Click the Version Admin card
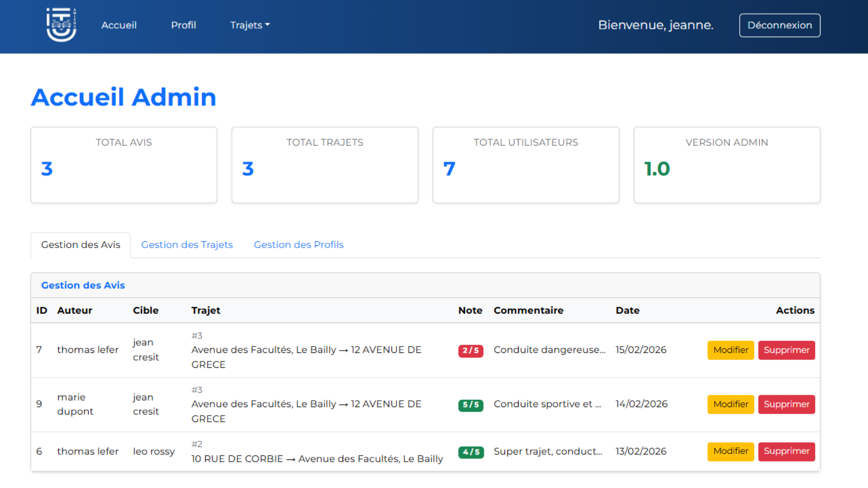Screen dimensions: 868x488 tap(727, 165)
